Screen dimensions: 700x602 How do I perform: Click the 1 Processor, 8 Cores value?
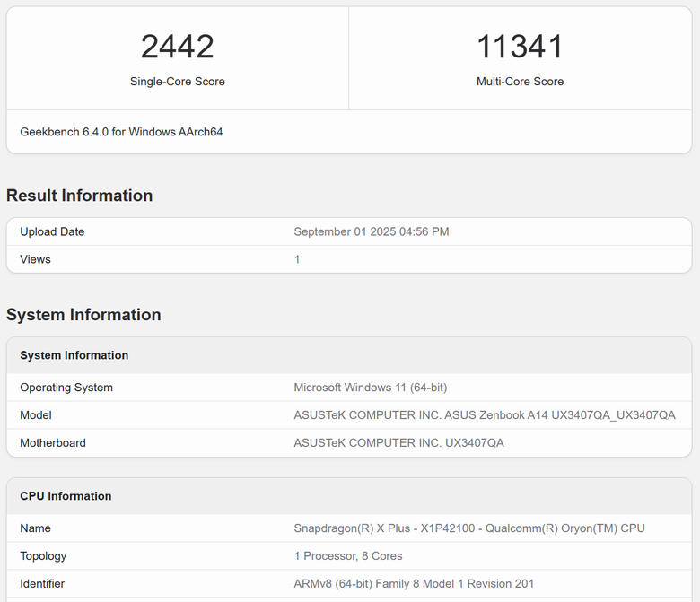click(348, 556)
